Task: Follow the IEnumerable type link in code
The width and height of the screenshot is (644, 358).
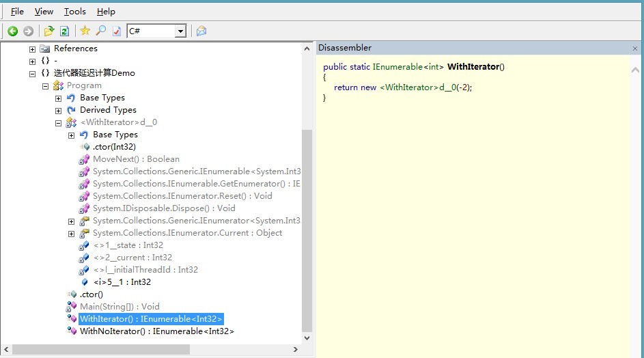Action: pos(397,66)
